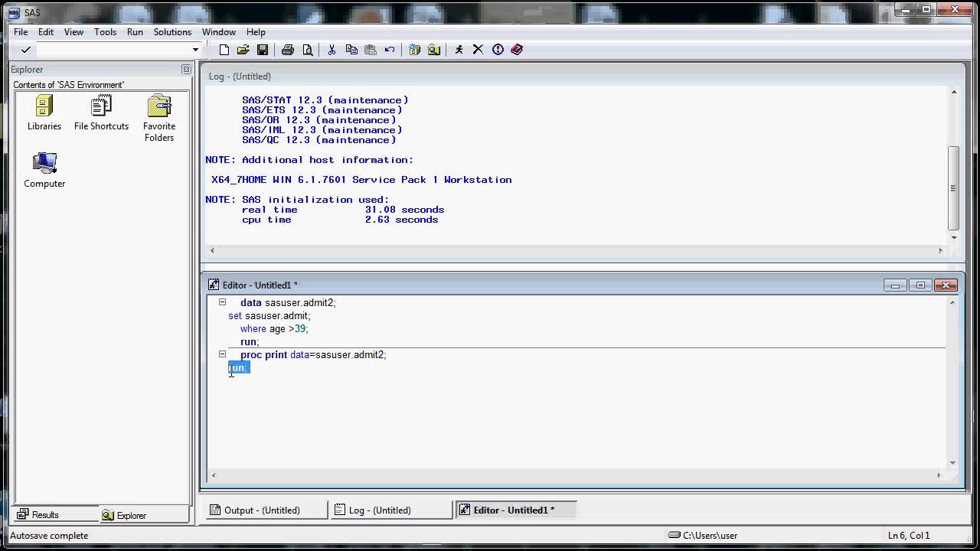980x551 pixels.
Task: Submit code with the running man icon
Action: pos(459,50)
